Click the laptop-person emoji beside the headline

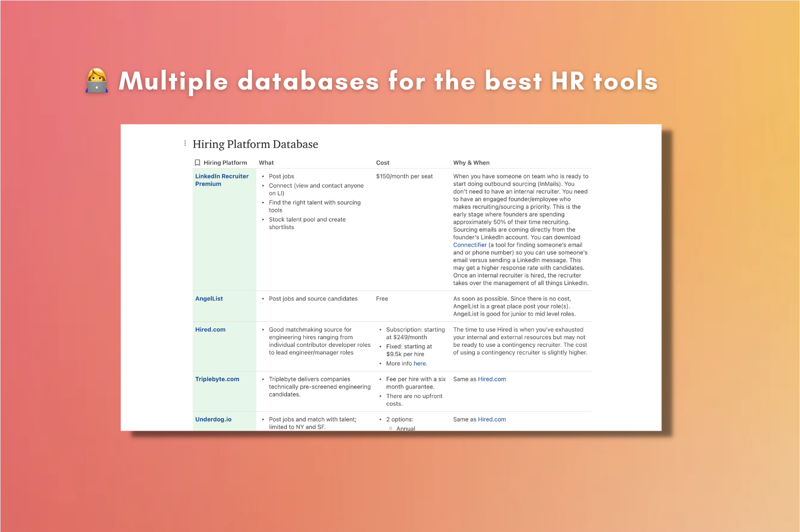[97, 81]
